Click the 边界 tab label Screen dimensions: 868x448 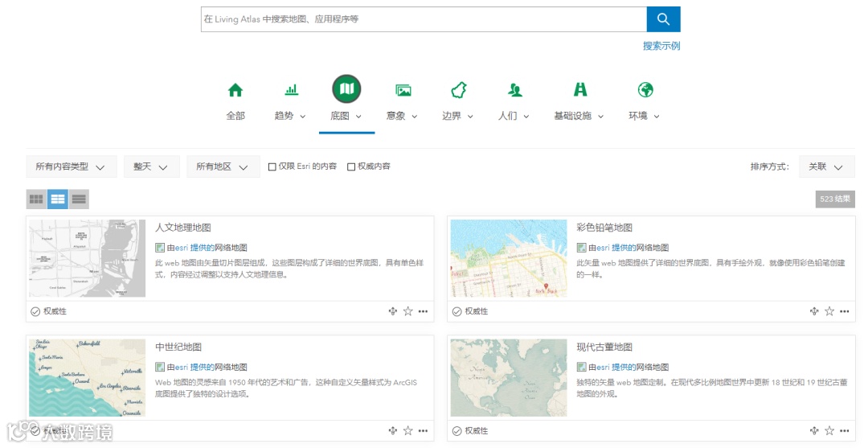pyautogui.click(x=452, y=116)
